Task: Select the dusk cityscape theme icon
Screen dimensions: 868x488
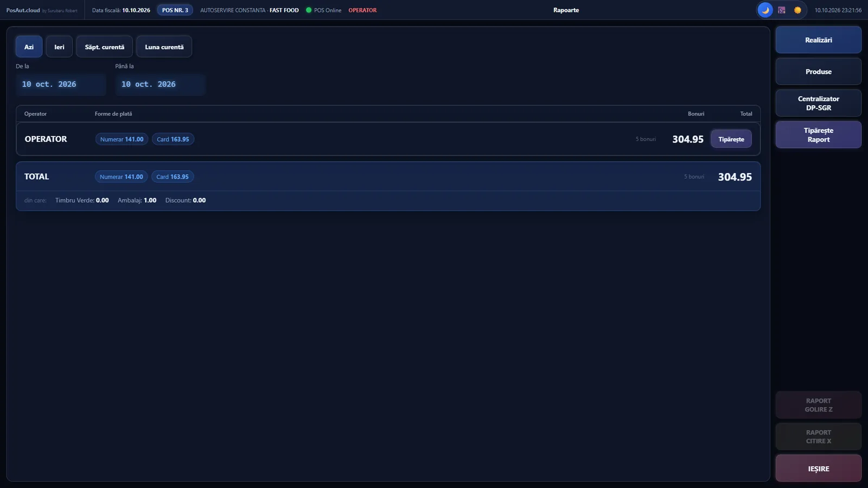Action: coord(782,10)
